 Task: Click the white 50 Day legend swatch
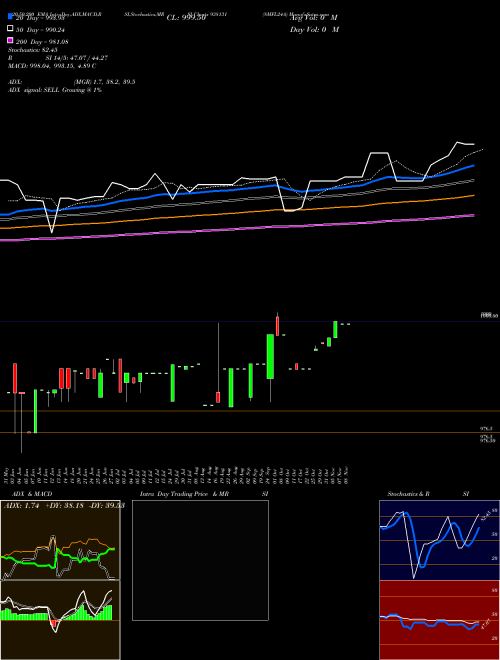[x=10, y=29]
